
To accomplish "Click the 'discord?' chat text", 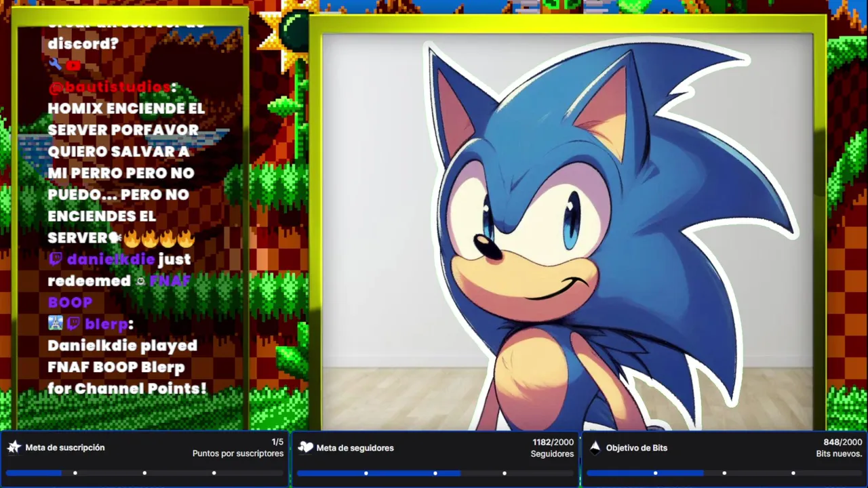I will click(x=83, y=43).
